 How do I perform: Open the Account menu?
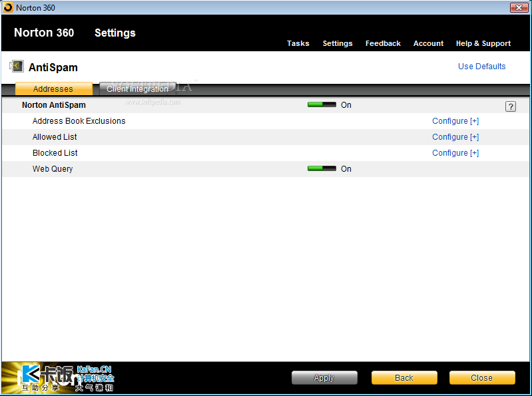pyautogui.click(x=428, y=43)
